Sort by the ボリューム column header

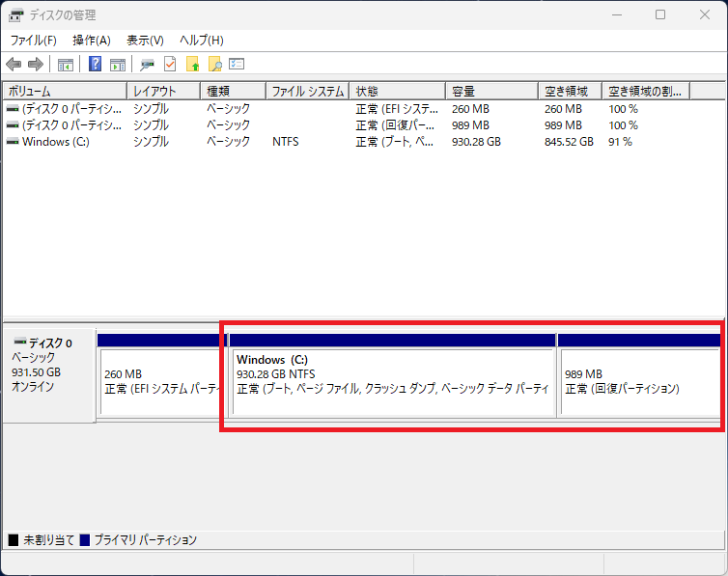[64, 91]
